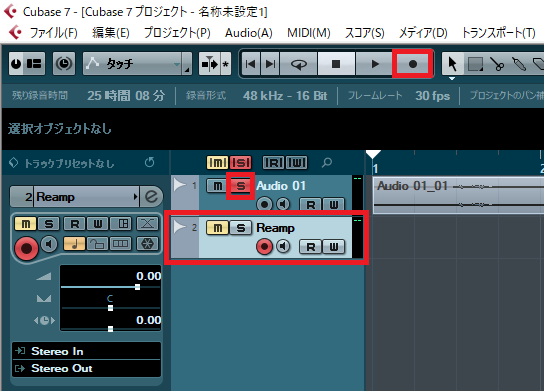Image resolution: width=544 pixels, height=391 pixels.
Task: Toggle the monitor speaker on Audio 01 track
Action: (283, 204)
